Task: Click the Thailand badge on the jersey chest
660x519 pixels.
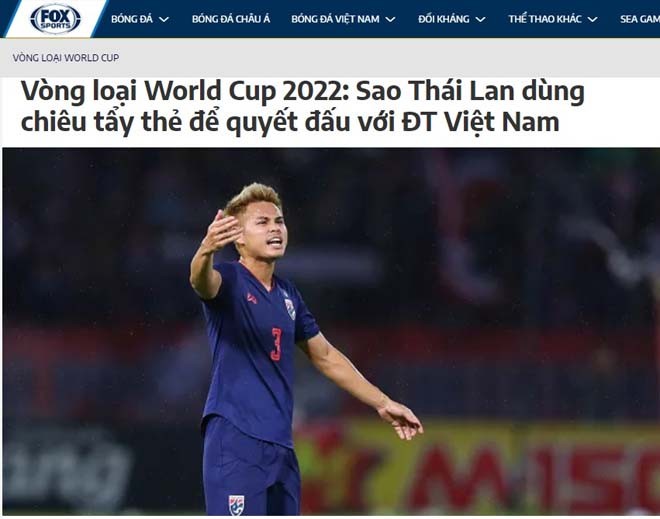Action: pos(290,308)
